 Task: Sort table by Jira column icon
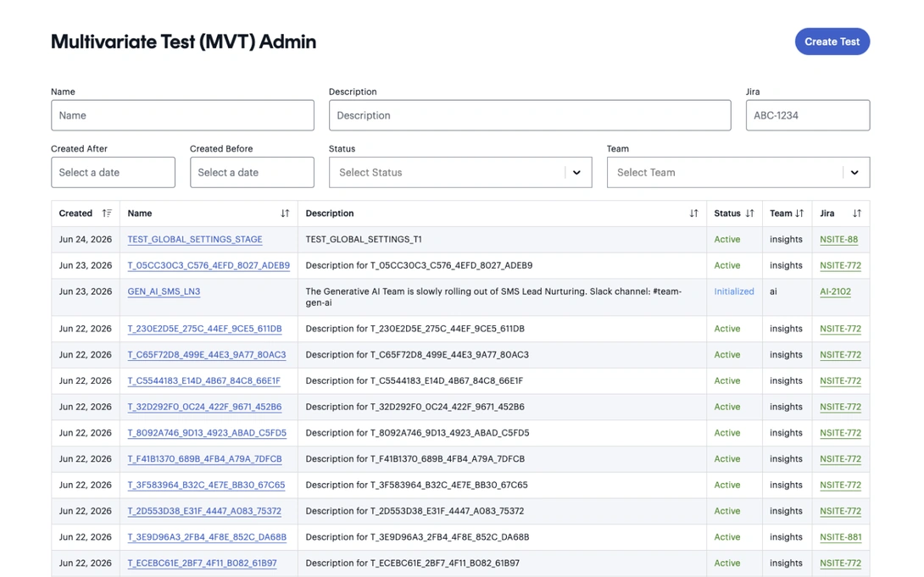pos(857,214)
